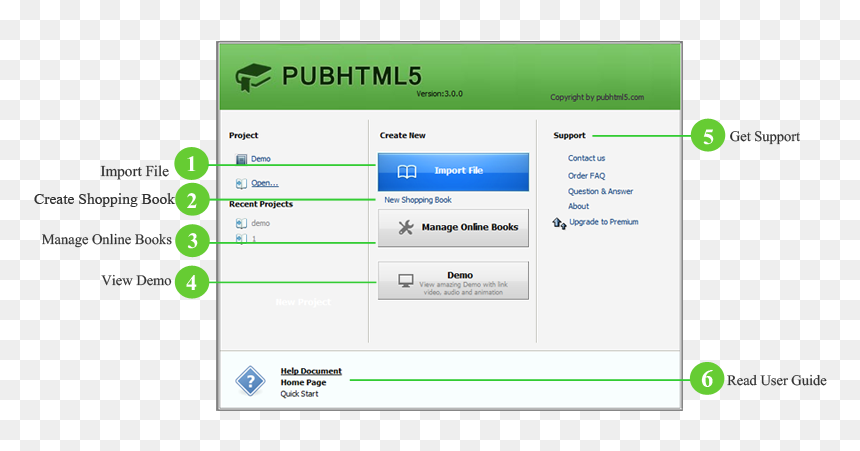Open recent project named 1
The height and width of the screenshot is (451, 860).
tap(254, 239)
